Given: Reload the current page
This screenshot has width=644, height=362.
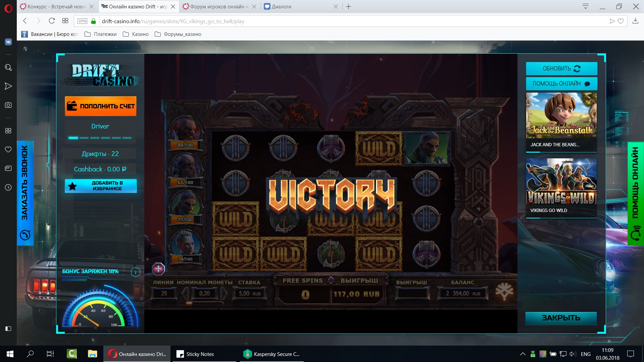Looking at the screenshot, I should coord(52,21).
